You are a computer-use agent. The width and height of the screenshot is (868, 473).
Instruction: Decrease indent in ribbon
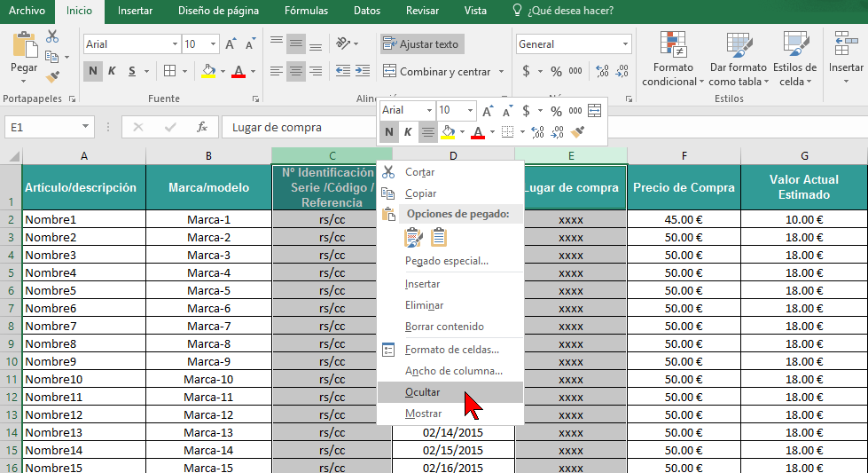click(342, 71)
